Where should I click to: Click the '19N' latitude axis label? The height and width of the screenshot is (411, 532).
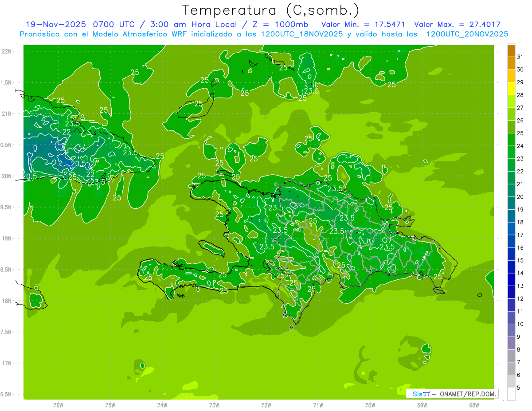point(8,239)
